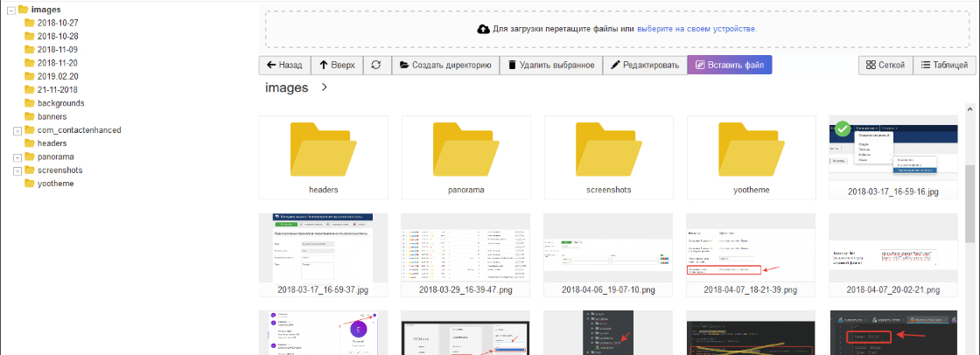Select the backgrounds folder in the tree
Viewport: 980px width, 355px height.
[60, 103]
